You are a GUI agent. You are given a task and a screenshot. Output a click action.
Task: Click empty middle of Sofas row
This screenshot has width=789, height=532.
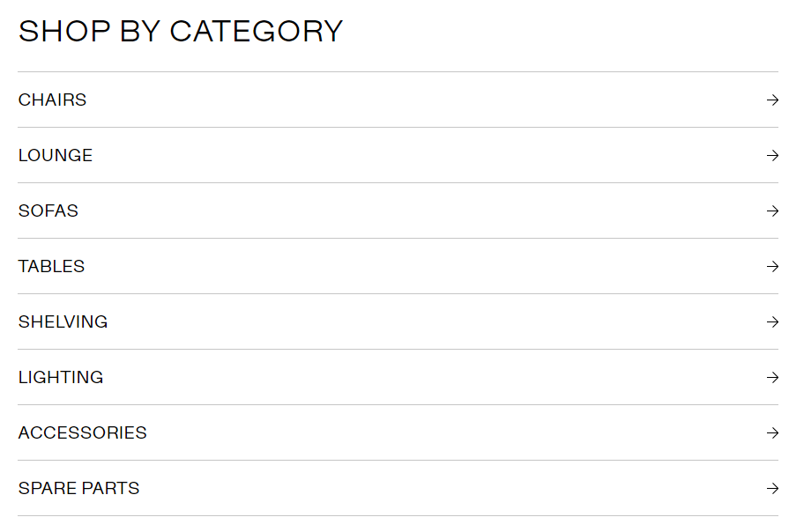[x=397, y=211]
